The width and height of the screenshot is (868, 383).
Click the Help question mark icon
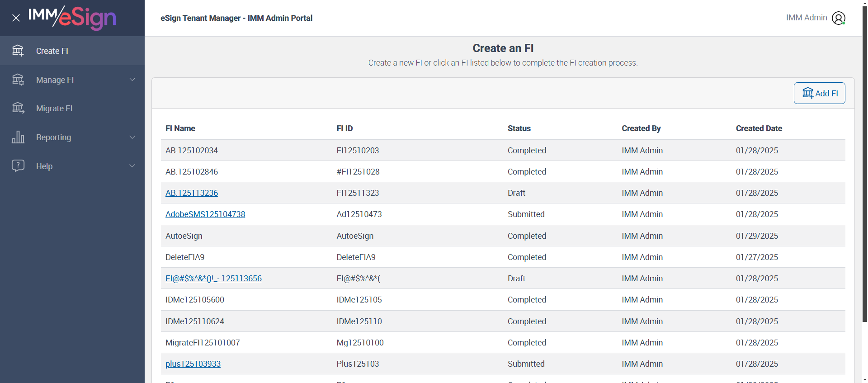[18, 165]
